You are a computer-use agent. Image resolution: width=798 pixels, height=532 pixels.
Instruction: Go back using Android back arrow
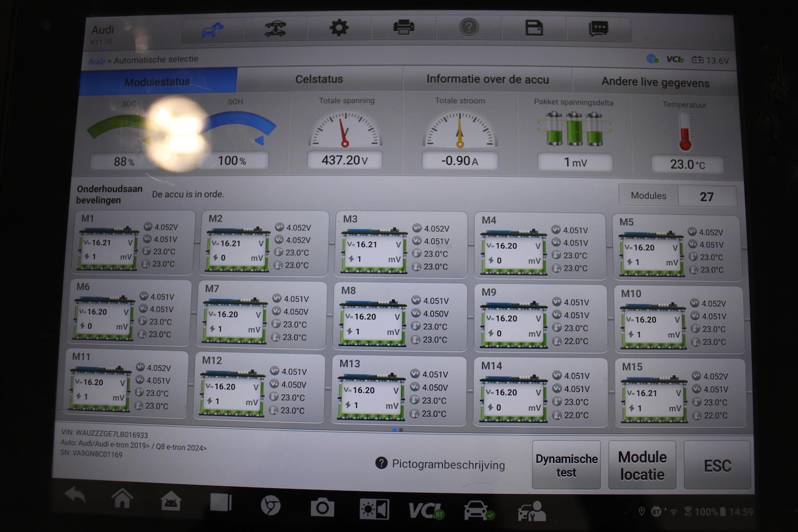pyautogui.click(x=75, y=495)
